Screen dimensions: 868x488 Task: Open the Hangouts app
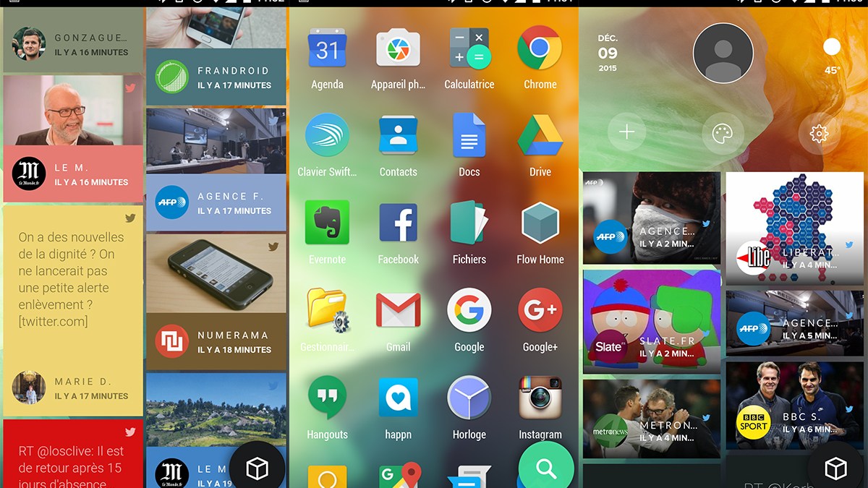click(x=327, y=398)
